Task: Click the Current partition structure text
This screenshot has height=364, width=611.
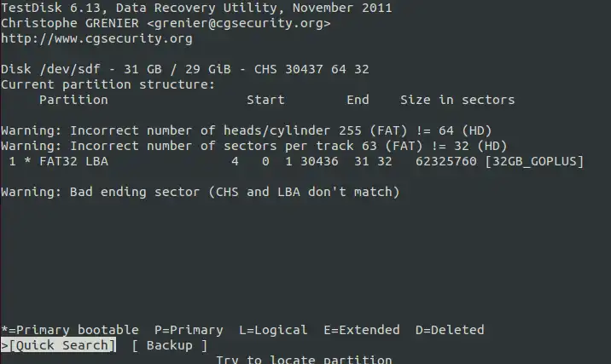Action: tap(108, 84)
